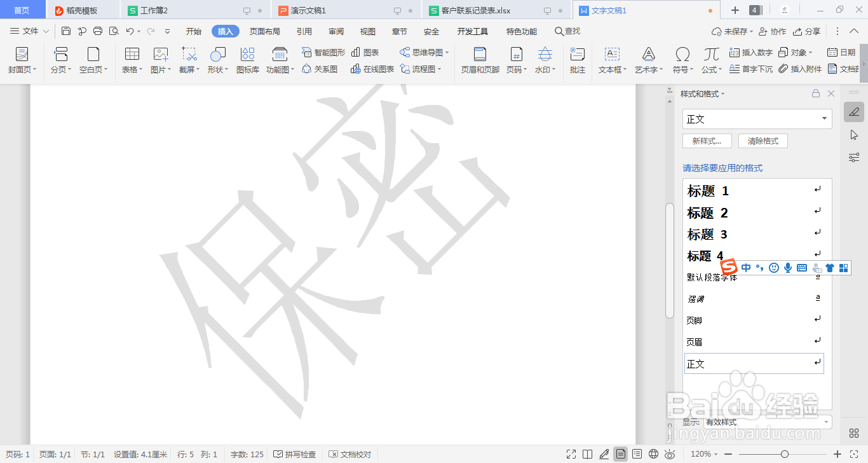Click Drop Cap (首字下沉)
Screen dimensions: 868x463
pyautogui.click(x=751, y=69)
